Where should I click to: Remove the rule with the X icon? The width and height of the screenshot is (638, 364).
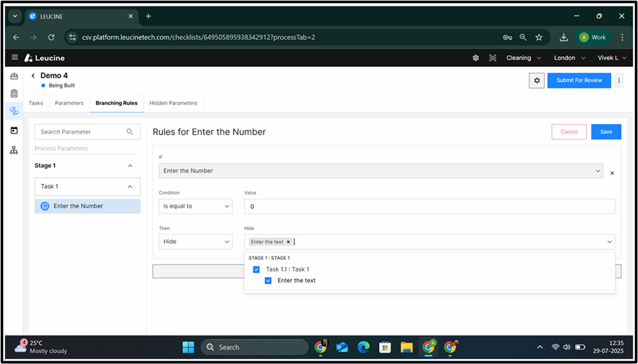click(612, 173)
